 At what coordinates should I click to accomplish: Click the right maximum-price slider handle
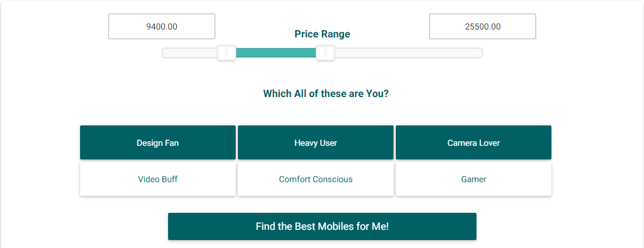[x=325, y=53]
